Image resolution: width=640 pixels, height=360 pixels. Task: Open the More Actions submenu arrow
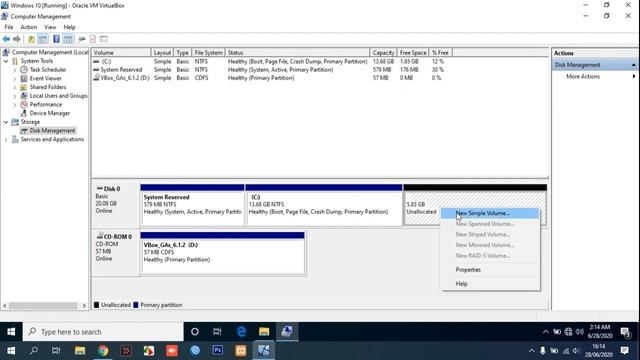tap(634, 76)
